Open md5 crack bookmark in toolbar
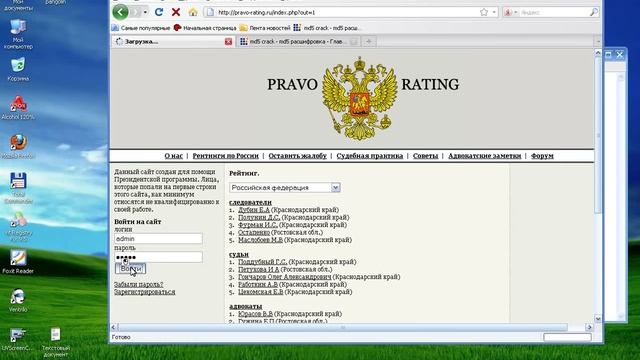 327,28
